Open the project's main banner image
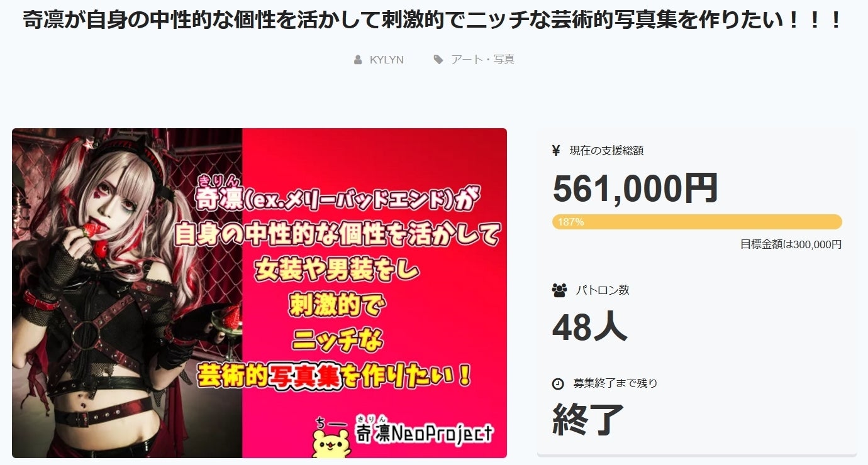868x465 pixels. point(259,293)
